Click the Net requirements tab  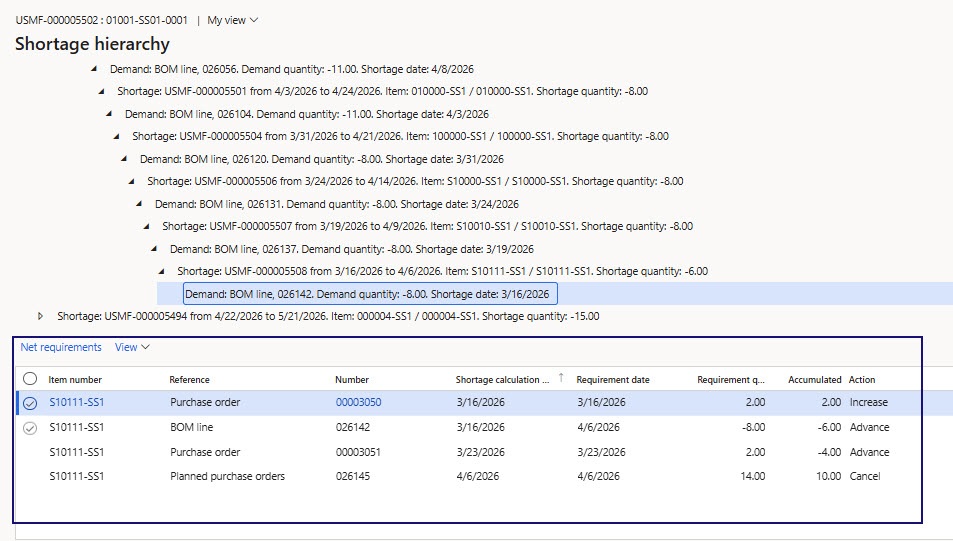click(61, 347)
